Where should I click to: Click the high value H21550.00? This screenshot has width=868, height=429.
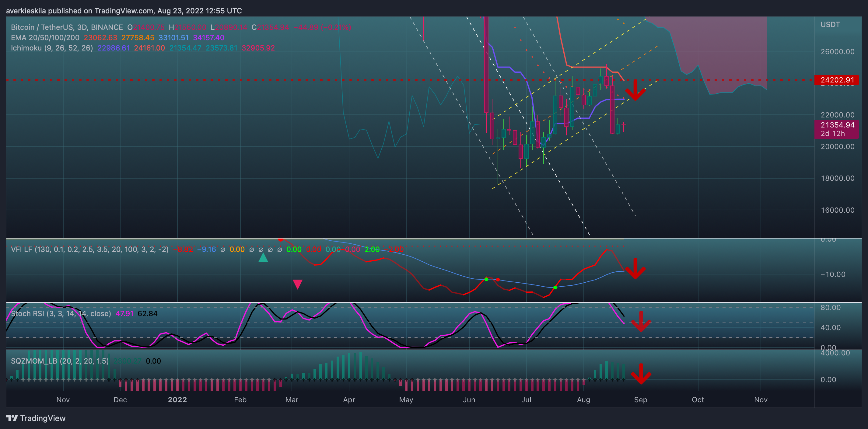point(187,27)
